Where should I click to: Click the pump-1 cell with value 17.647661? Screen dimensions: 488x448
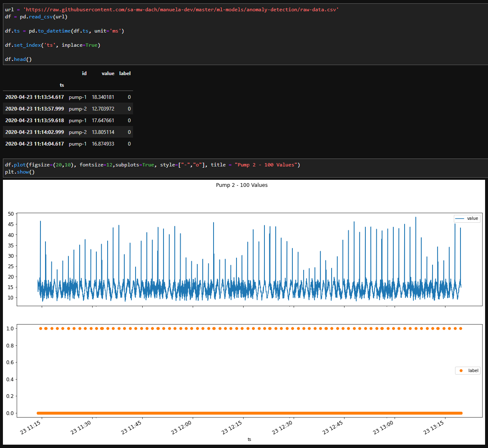point(78,121)
